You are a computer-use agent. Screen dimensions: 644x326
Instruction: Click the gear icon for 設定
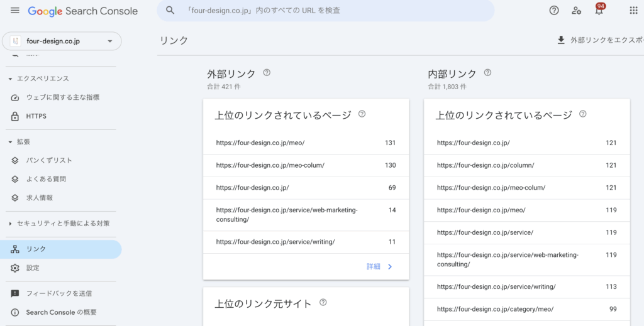[15, 268]
